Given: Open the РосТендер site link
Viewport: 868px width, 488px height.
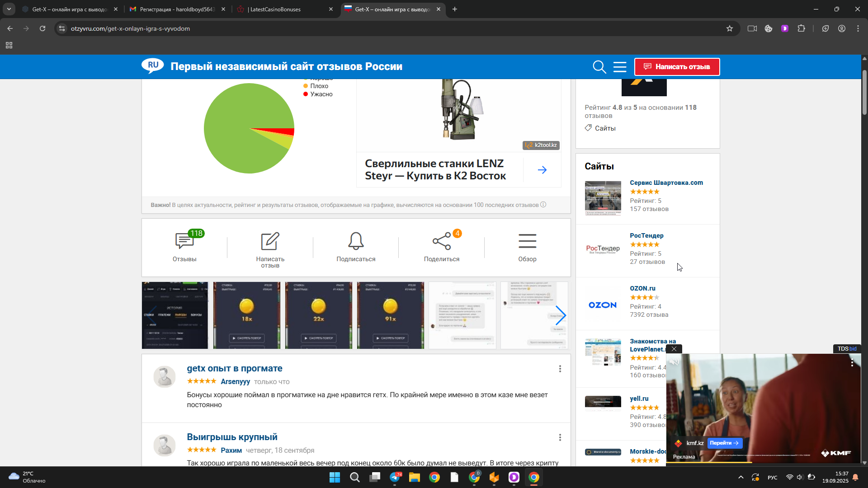Looking at the screenshot, I should (646, 235).
